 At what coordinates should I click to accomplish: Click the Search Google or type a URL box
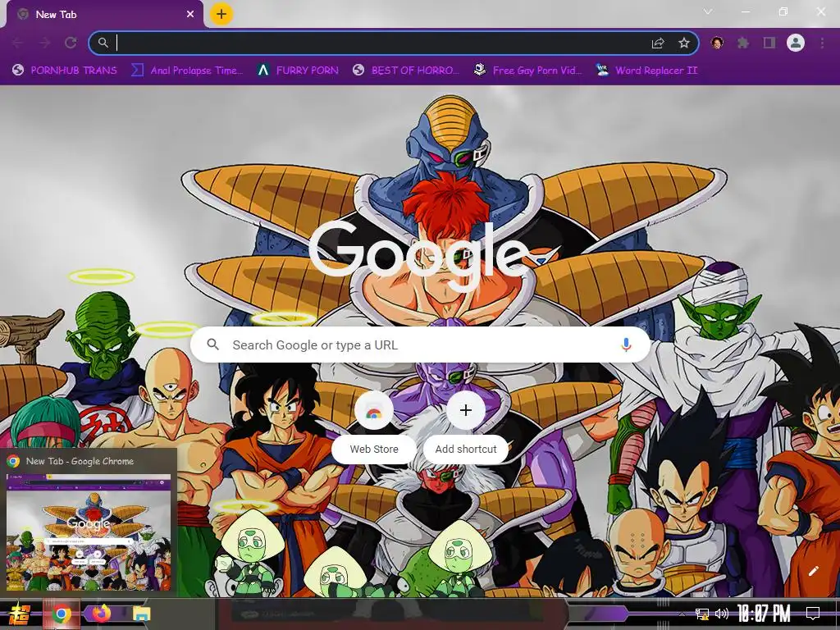421,345
